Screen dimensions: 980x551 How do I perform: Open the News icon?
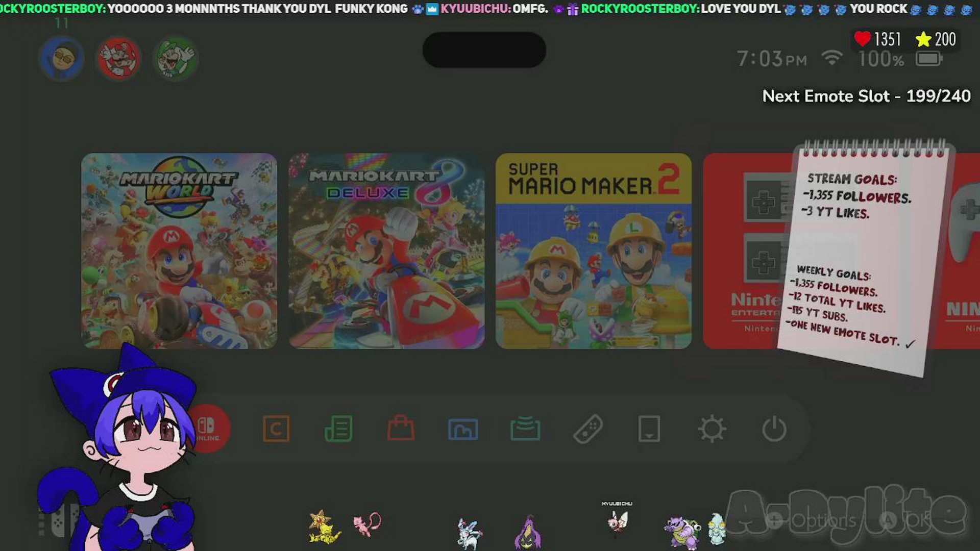(338, 429)
